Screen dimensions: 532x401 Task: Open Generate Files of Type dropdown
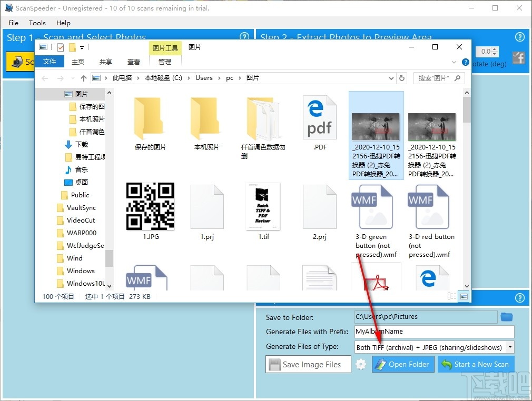(x=509, y=347)
